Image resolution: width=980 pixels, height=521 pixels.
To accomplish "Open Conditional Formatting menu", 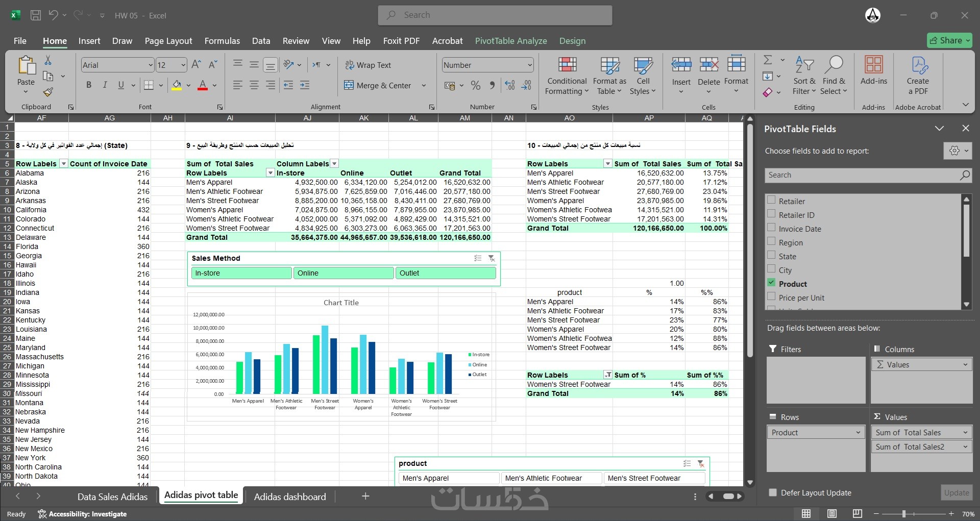I will tap(567, 76).
